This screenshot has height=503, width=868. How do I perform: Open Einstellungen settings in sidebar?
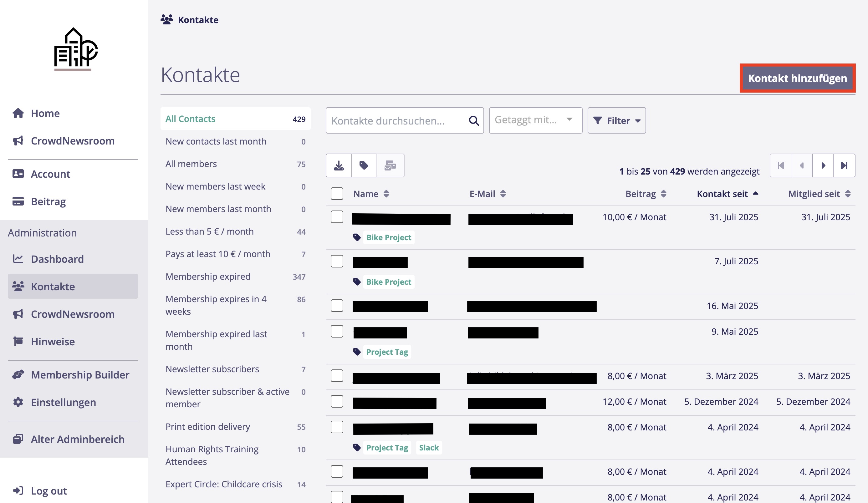point(64,402)
